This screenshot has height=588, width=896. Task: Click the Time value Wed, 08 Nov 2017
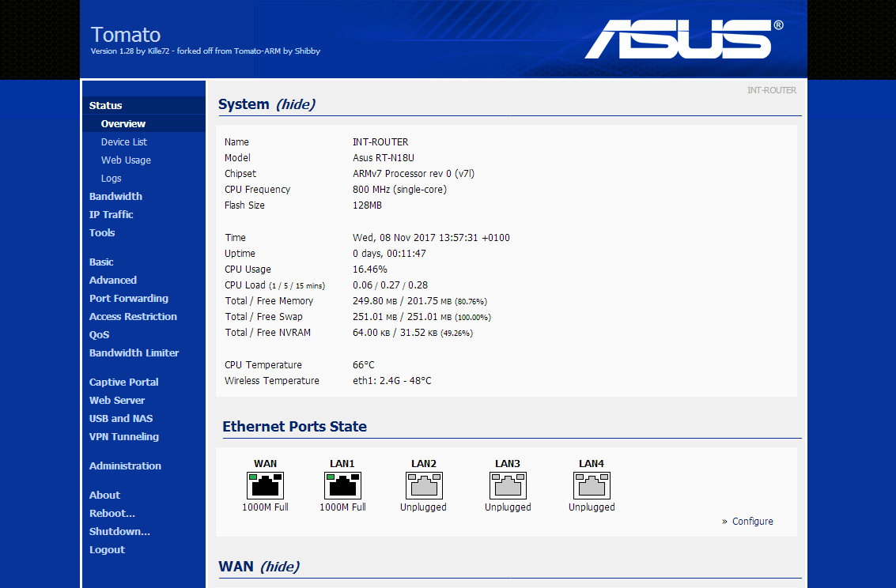(x=431, y=238)
